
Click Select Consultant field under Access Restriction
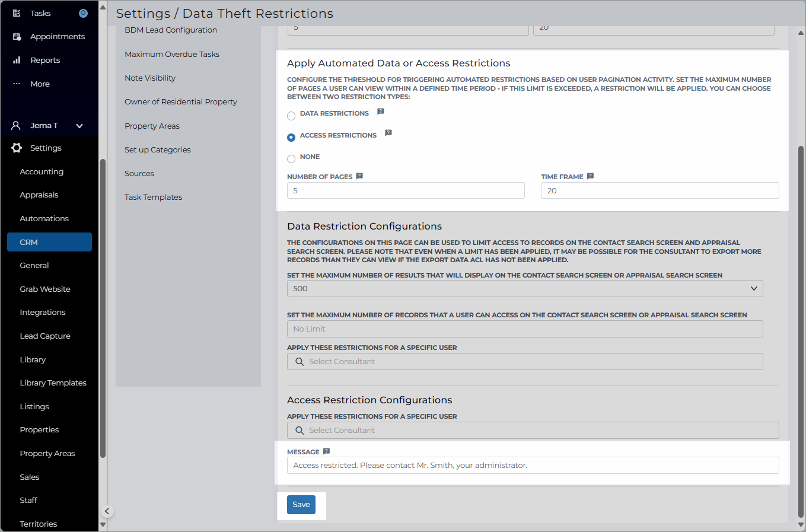533,431
